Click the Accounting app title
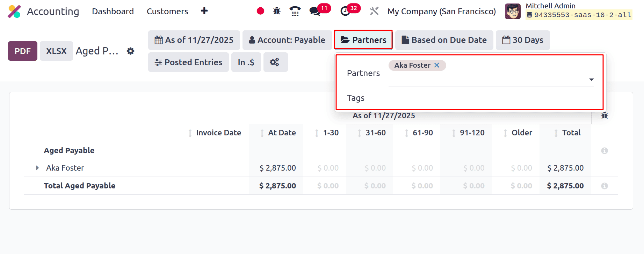Image resolution: width=644 pixels, height=254 pixels. coord(53,11)
